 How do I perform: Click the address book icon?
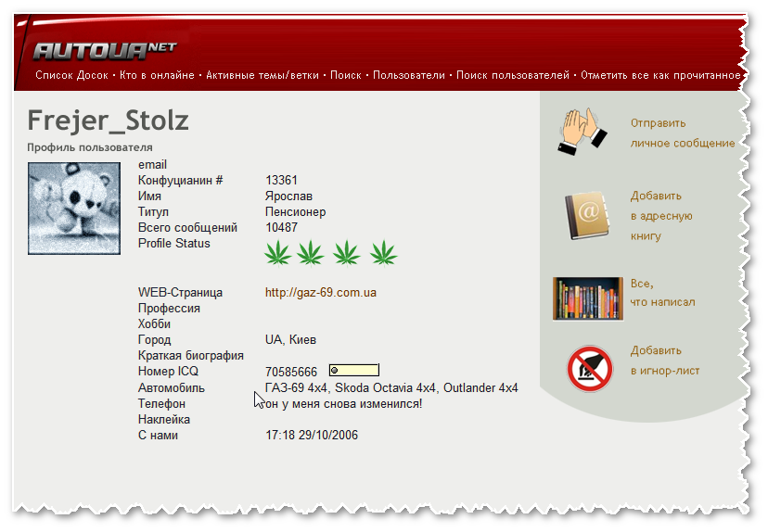tap(586, 215)
